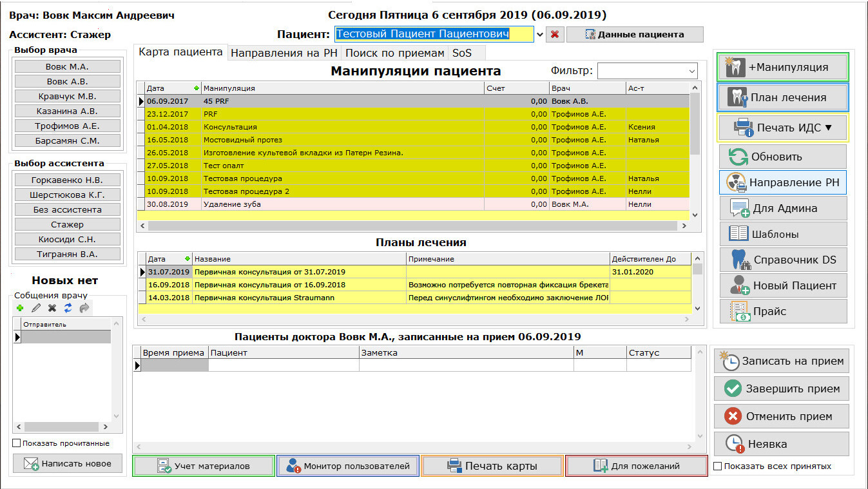Click the monitor icon in Данные пациента
This screenshot has height=489, width=868.
[590, 34]
